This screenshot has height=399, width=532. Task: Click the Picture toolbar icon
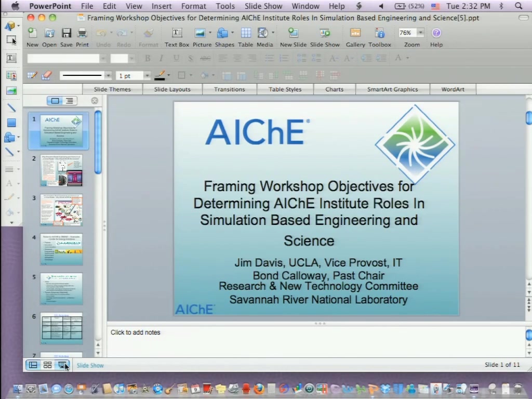pyautogui.click(x=199, y=33)
